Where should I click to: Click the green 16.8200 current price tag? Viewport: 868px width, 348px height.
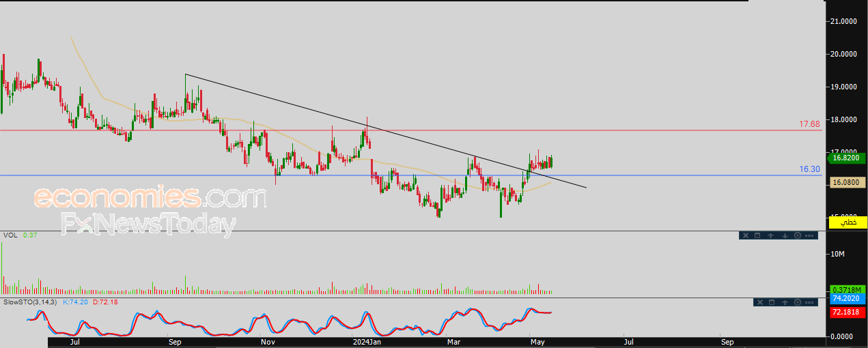(x=848, y=158)
